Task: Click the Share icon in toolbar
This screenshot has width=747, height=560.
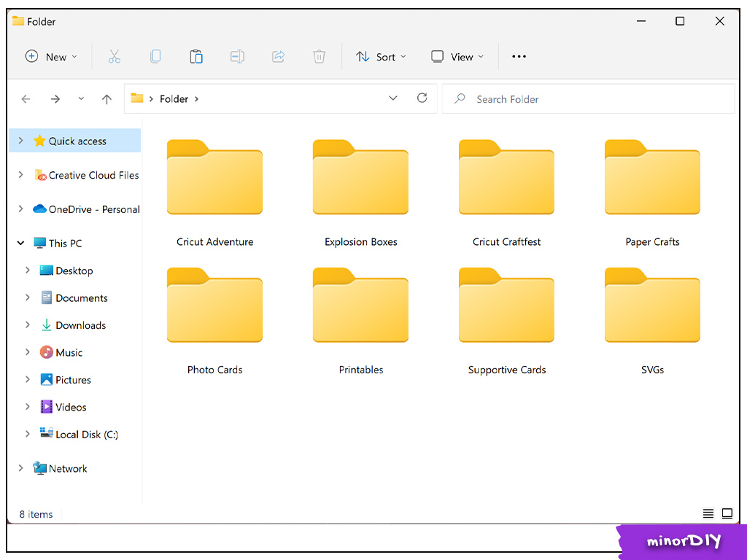Action: click(x=278, y=57)
